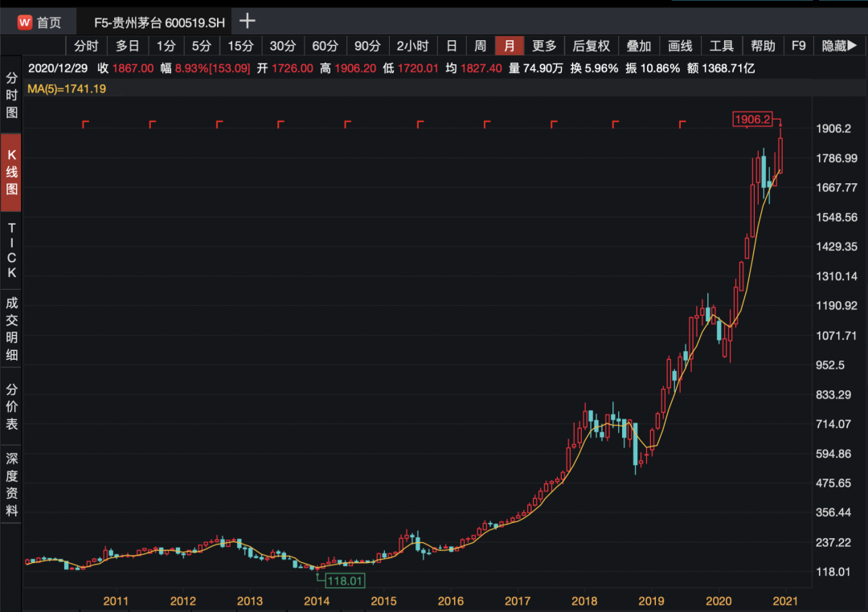Open the 首页 home tab
This screenshot has height=612, width=868.
(39, 22)
